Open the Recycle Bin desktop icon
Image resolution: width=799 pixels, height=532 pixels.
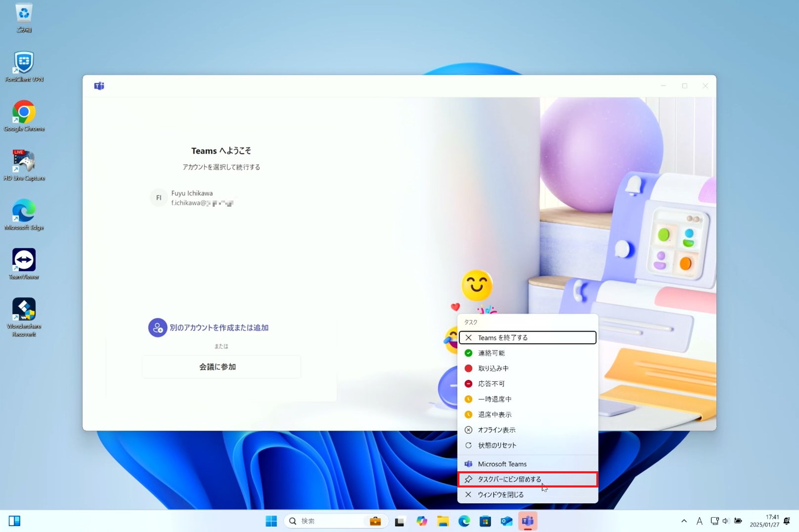pos(24,18)
